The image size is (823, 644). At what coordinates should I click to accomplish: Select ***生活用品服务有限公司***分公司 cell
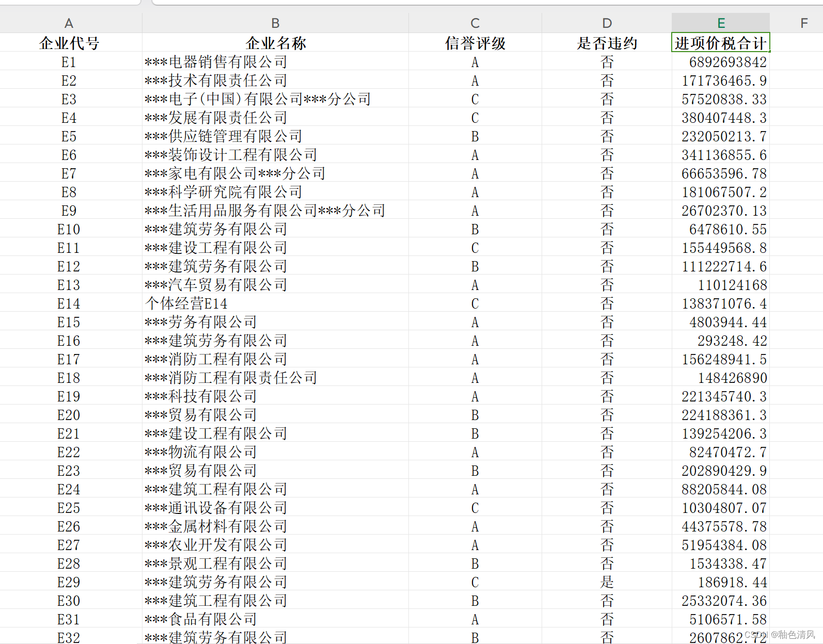[x=275, y=211]
